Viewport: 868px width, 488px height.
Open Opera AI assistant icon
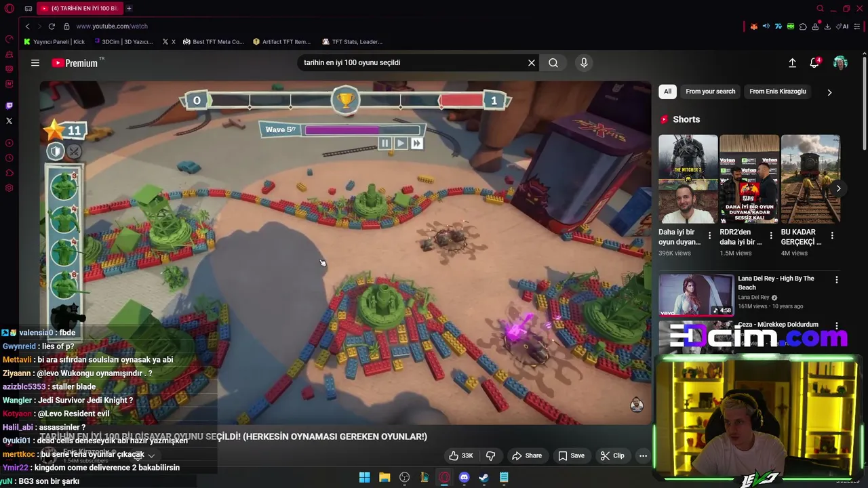pyautogui.click(x=843, y=26)
